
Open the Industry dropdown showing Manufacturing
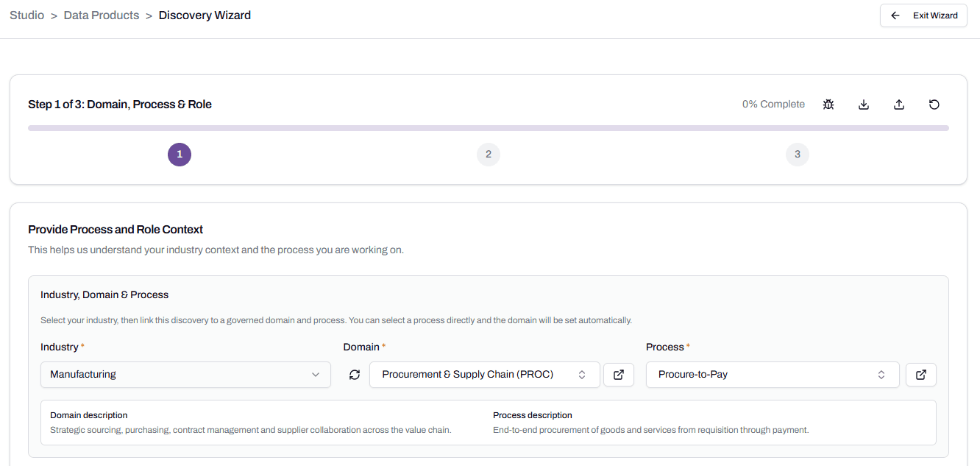[185, 375]
